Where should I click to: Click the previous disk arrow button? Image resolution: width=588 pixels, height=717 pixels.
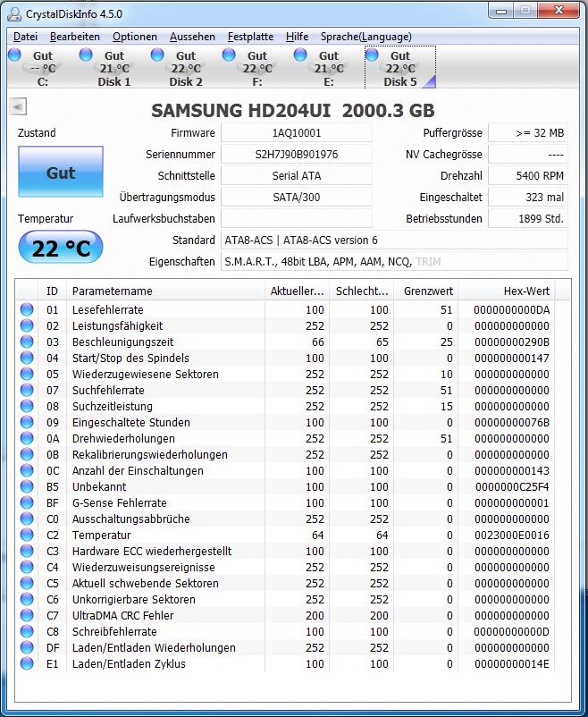(x=18, y=106)
